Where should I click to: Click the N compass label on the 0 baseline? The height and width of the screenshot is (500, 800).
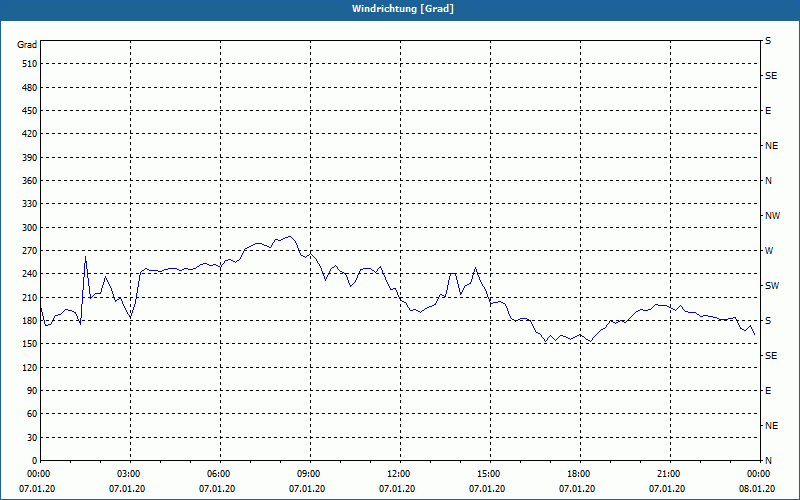point(768,461)
